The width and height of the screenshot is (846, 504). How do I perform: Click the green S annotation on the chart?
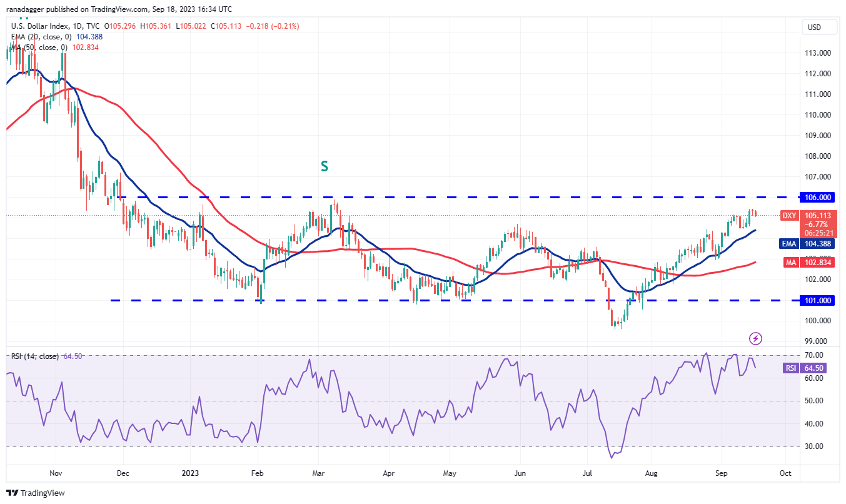(x=324, y=167)
